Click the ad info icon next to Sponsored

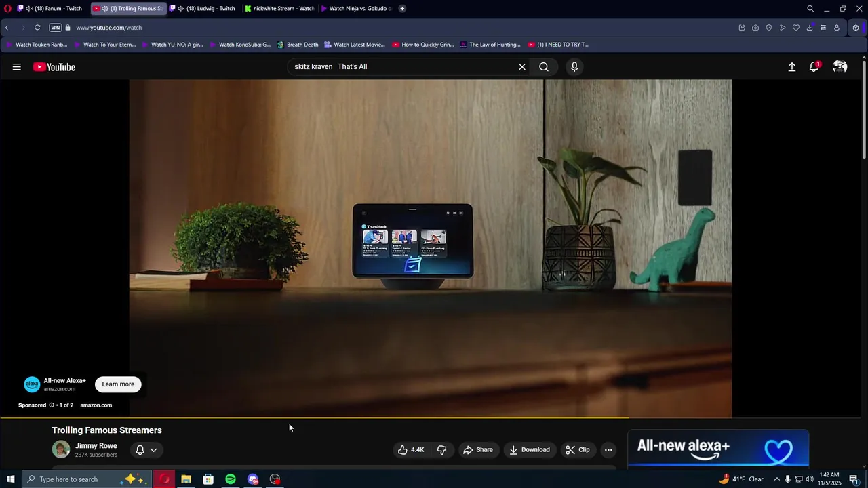[51, 405]
